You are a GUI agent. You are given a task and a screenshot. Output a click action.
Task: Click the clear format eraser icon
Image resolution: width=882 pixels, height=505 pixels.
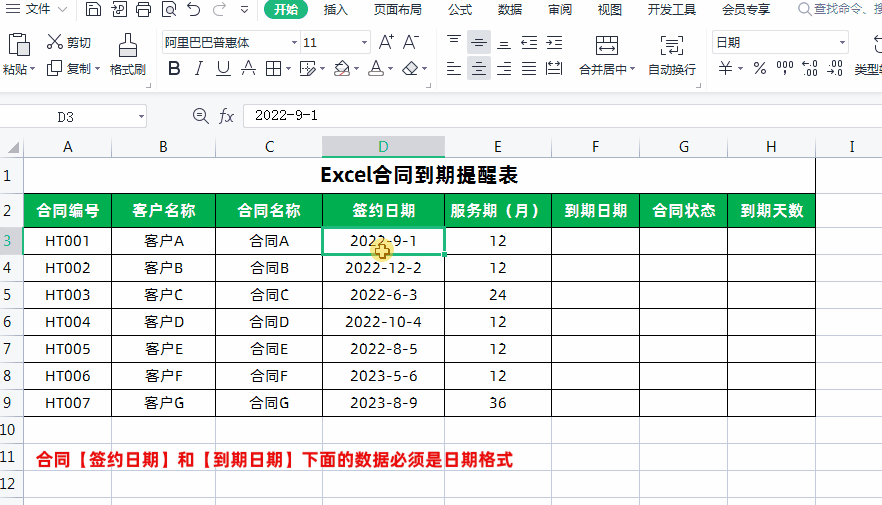[x=411, y=69]
